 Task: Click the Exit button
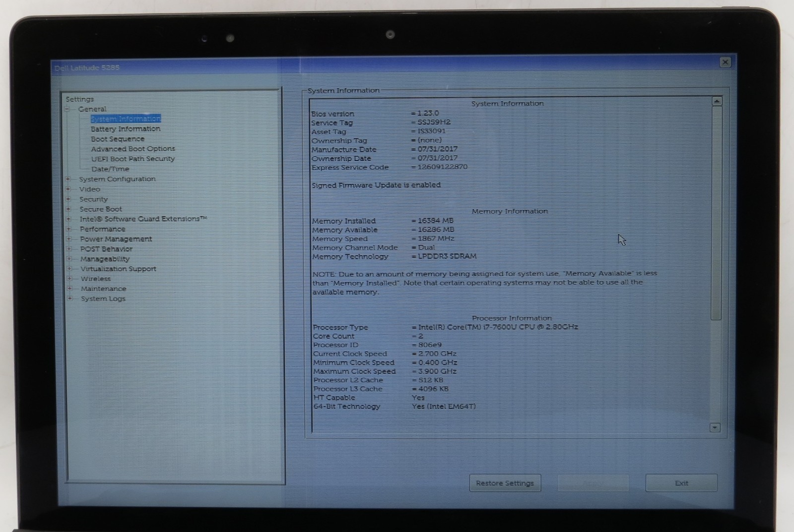(x=681, y=483)
